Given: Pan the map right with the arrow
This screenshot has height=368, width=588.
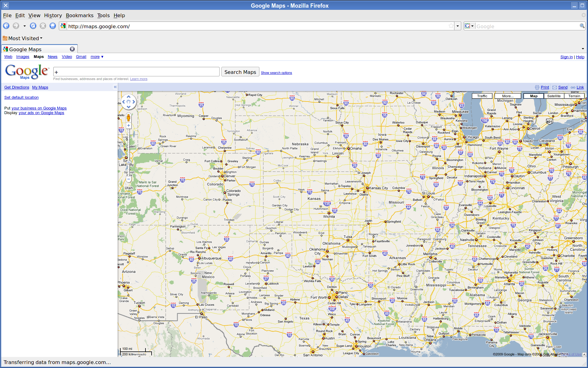Looking at the screenshot, I should pyautogui.click(x=134, y=102).
